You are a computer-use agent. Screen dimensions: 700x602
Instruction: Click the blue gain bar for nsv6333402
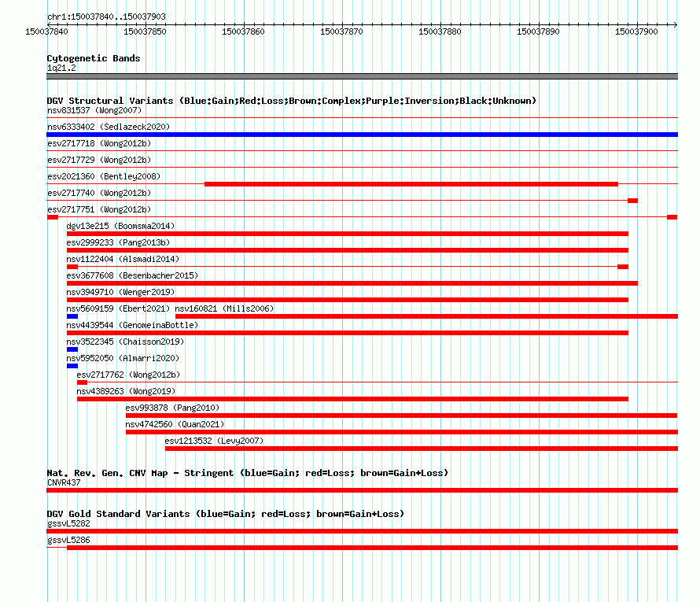coord(362,135)
